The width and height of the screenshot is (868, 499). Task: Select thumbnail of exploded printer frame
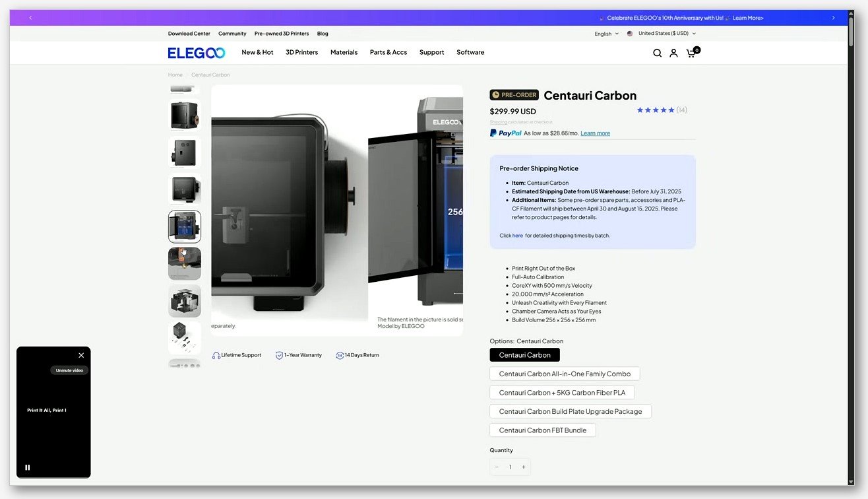coord(185,301)
